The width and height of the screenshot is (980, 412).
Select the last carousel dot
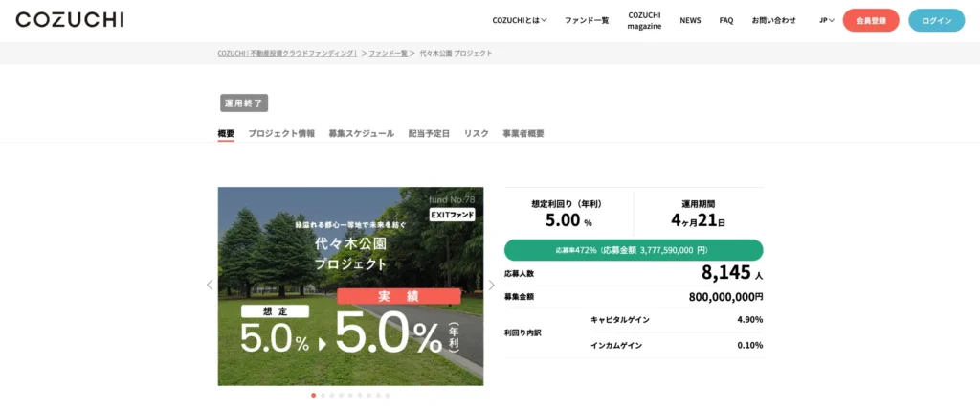point(388,395)
